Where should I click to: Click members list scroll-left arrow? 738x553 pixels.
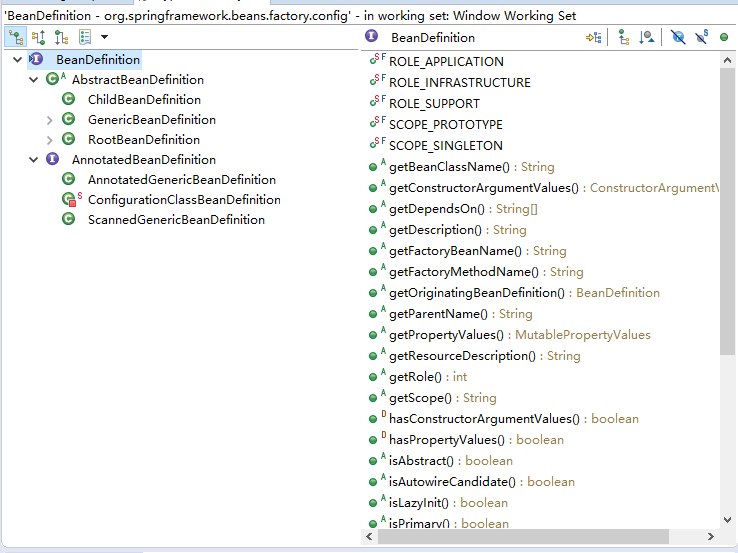[x=369, y=537]
